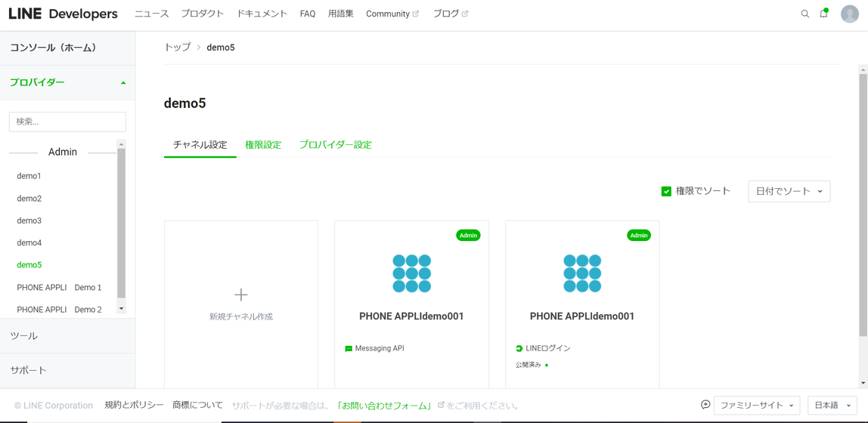Click the main page vertical scrollbar thumb
The image size is (868, 423).
pos(863,205)
